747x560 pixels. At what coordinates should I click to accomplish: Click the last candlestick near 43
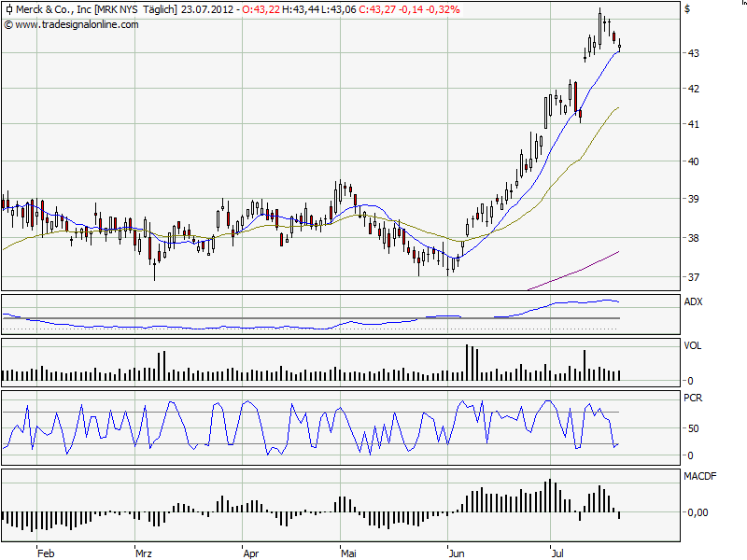(619, 46)
